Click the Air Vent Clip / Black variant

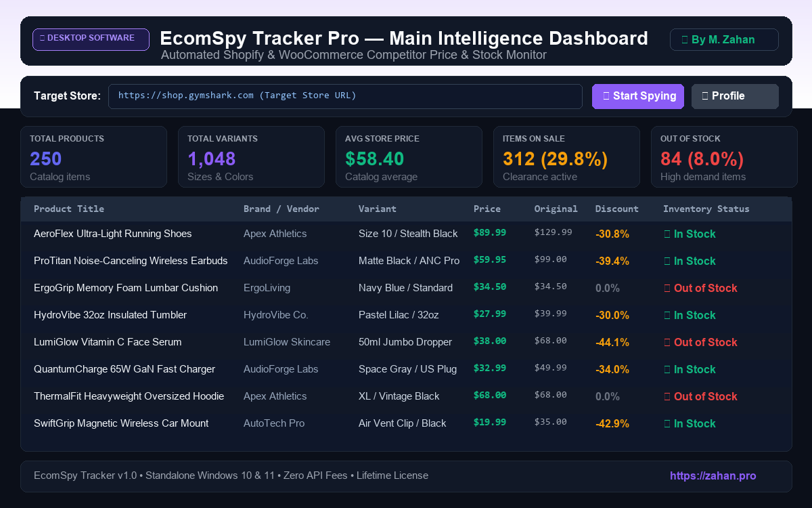pyautogui.click(x=403, y=423)
